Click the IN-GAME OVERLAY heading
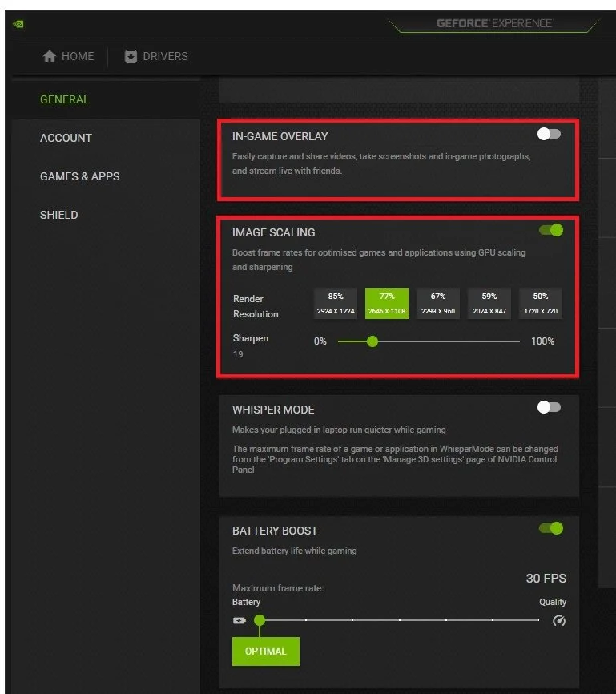This screenshot has height=694, width=616. tap(280, 137)
